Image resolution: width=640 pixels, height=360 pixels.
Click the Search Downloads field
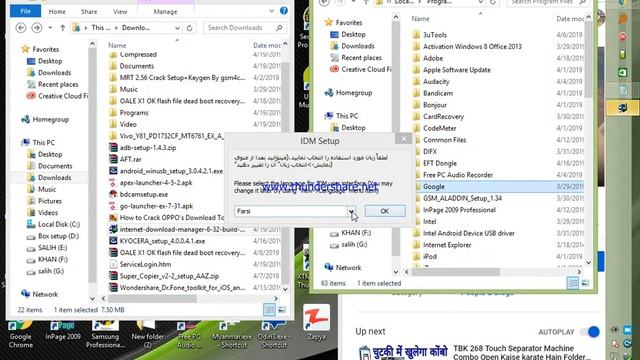pyautogui.click(x=244, y=28)
